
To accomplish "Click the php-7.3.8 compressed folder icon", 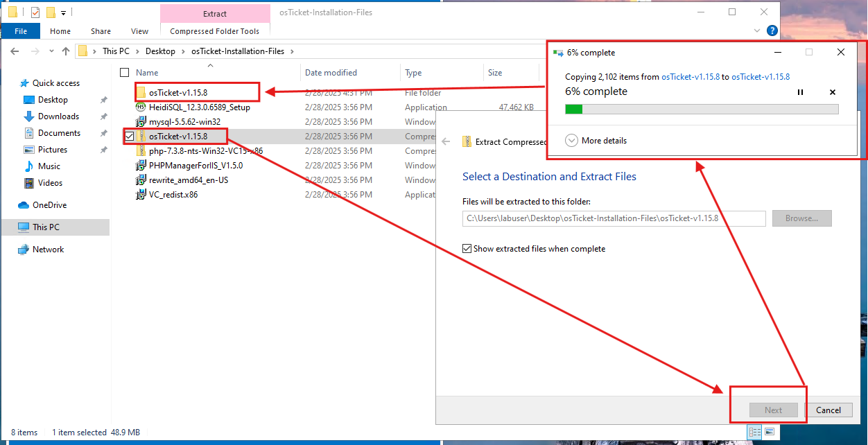I will pyautogui.click(x=141, y=151).
